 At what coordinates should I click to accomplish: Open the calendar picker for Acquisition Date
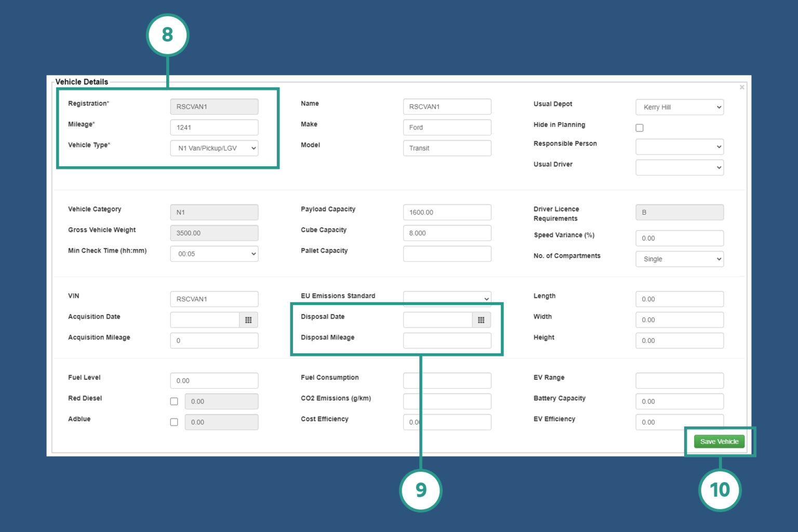[x=248, y=320]
